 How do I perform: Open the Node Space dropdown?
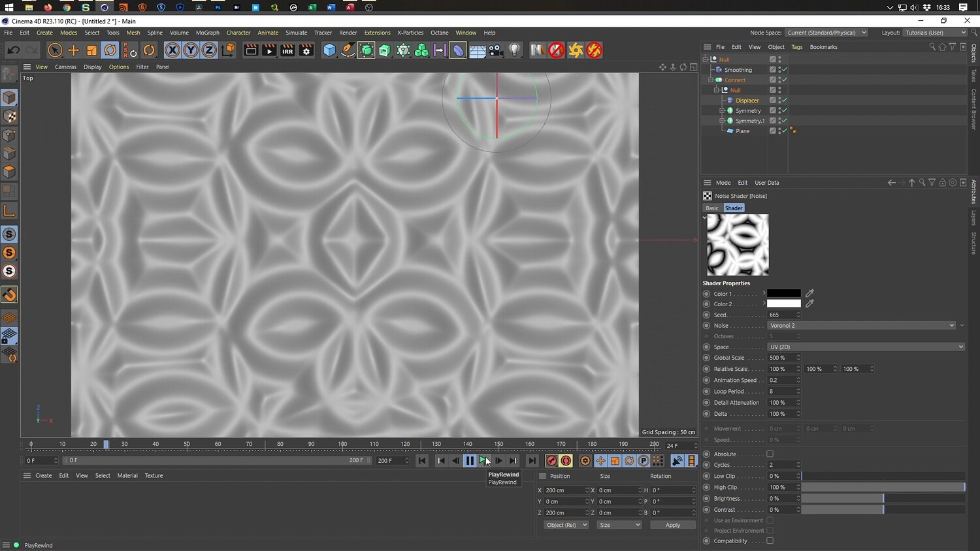tap(826, 33)
